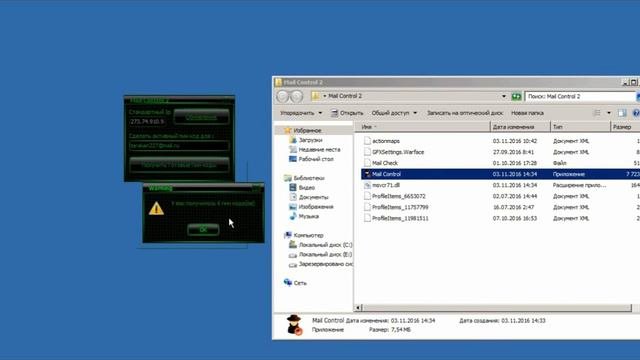This screenshot has width=640, height=360.
Task: Click the green refresh button
Action: coord(516,96)
